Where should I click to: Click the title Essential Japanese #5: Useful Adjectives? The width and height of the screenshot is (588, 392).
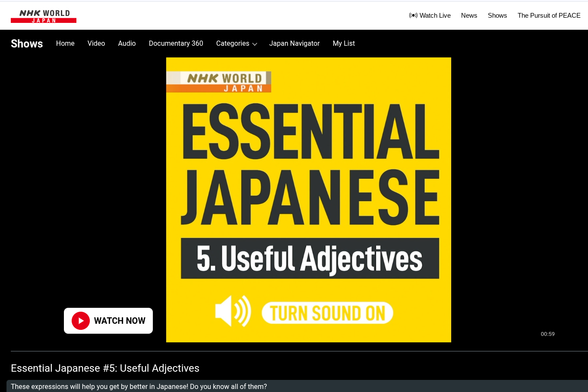(105, 368)
